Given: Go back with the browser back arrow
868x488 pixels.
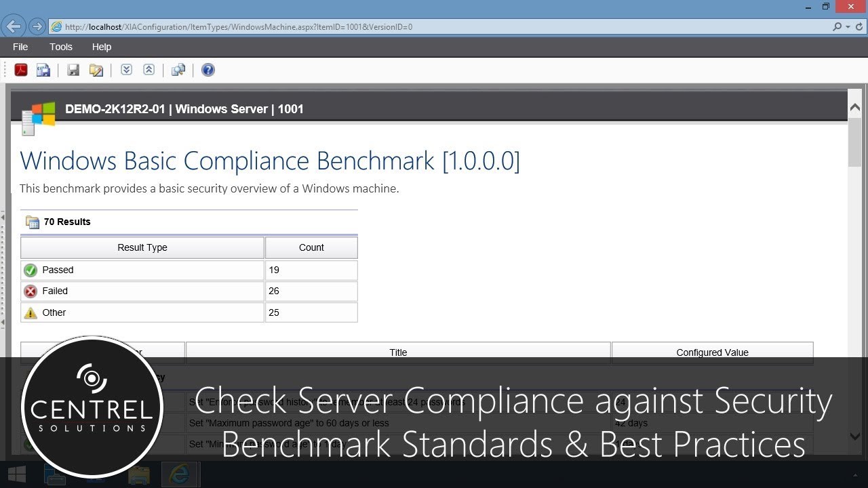Looking at the screenshot, I should (x=14, y=27).
